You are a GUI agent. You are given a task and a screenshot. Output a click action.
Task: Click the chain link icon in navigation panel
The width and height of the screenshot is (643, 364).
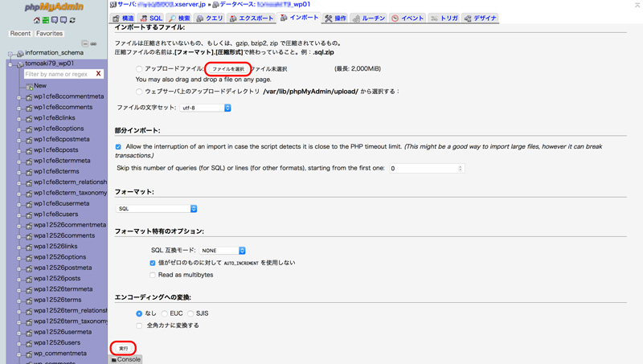[93, 43]
